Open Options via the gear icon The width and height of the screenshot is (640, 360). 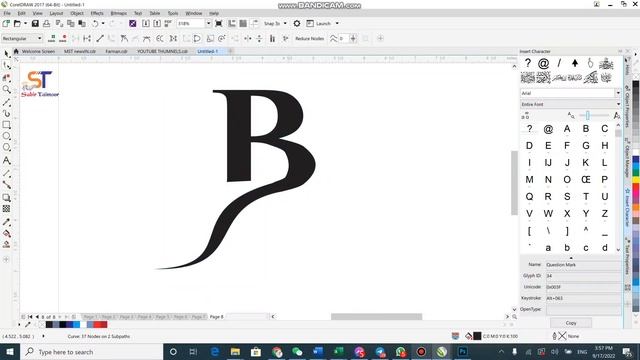(x=297, y=24)
